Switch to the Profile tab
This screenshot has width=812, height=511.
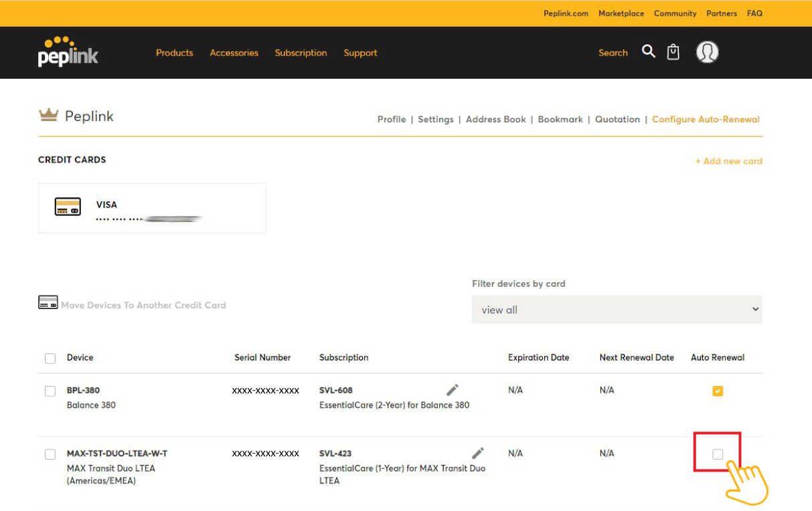click(392, 119)
